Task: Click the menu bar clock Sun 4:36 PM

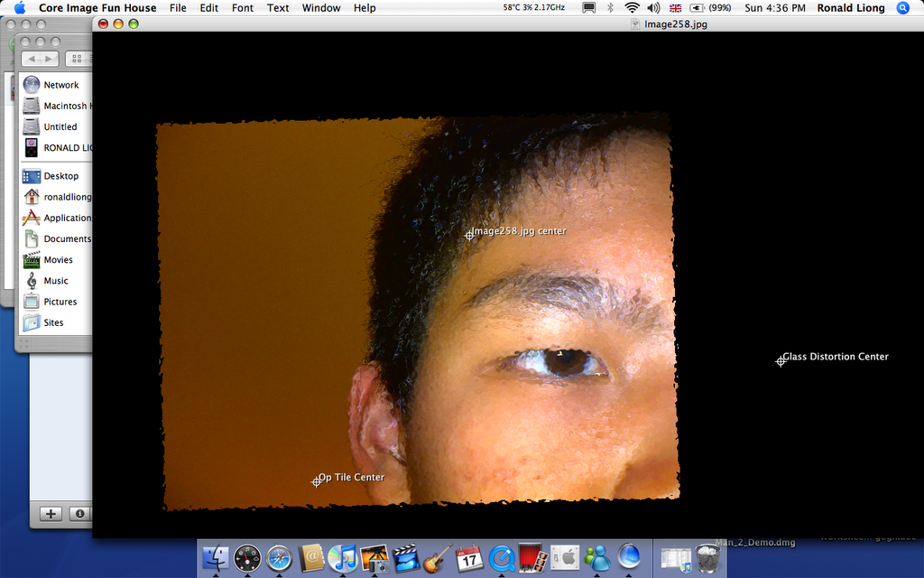Action: pyautogui.click(x=775, y=7)
